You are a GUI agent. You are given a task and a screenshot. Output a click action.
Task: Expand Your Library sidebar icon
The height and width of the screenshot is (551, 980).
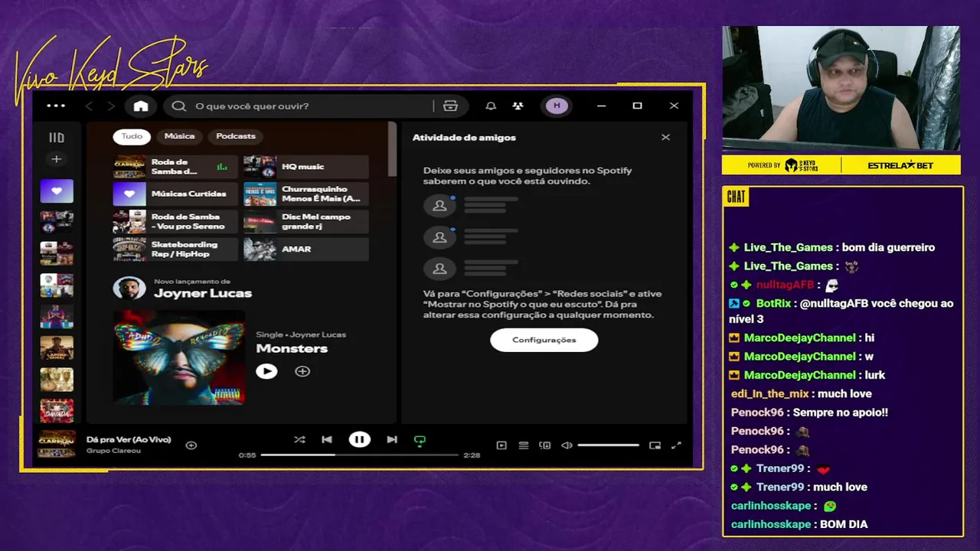57,138
